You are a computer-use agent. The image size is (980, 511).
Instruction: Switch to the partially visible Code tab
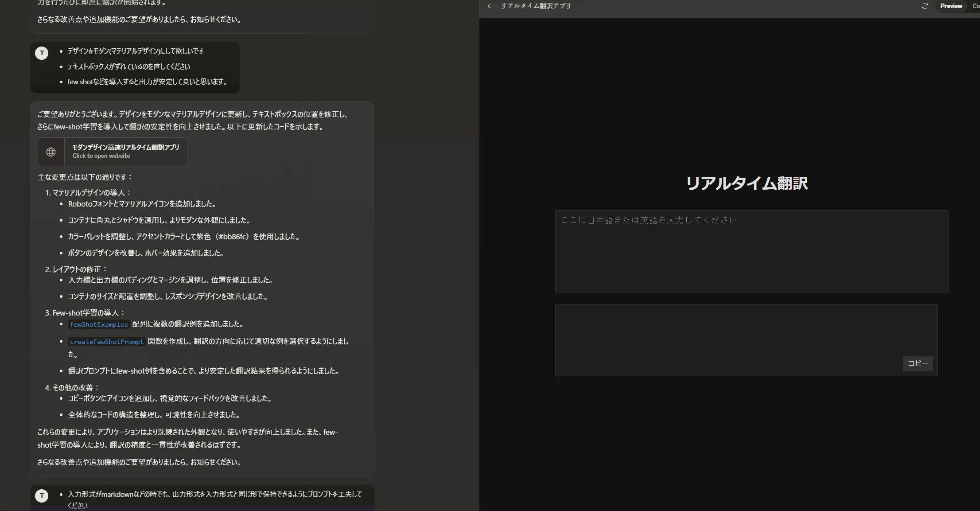[x=976, y=6]
